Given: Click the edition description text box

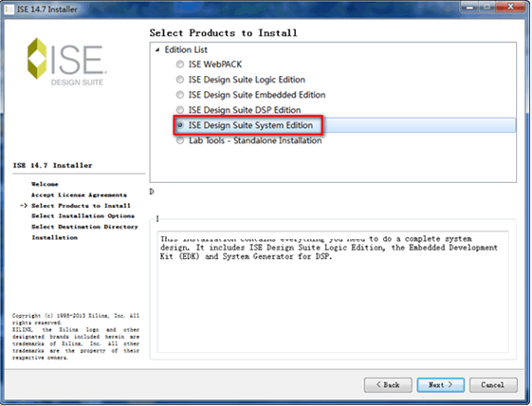Looking at the screenshot, I should (x=333, y=292).
